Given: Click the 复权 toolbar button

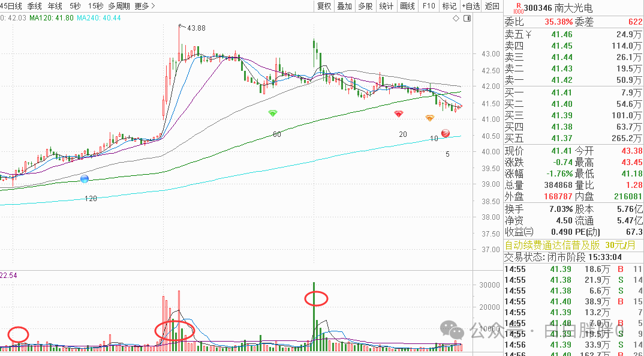Looking at the screenshot, I should 324,6.
